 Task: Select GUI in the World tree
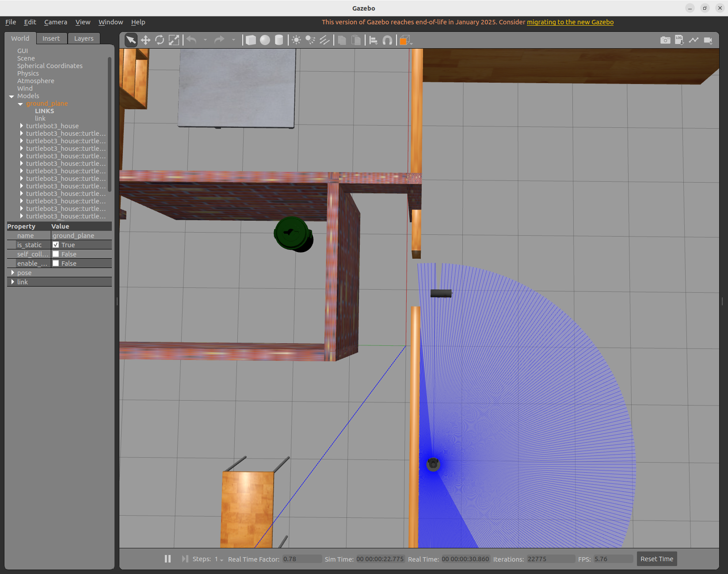click(x=23, y=51)
